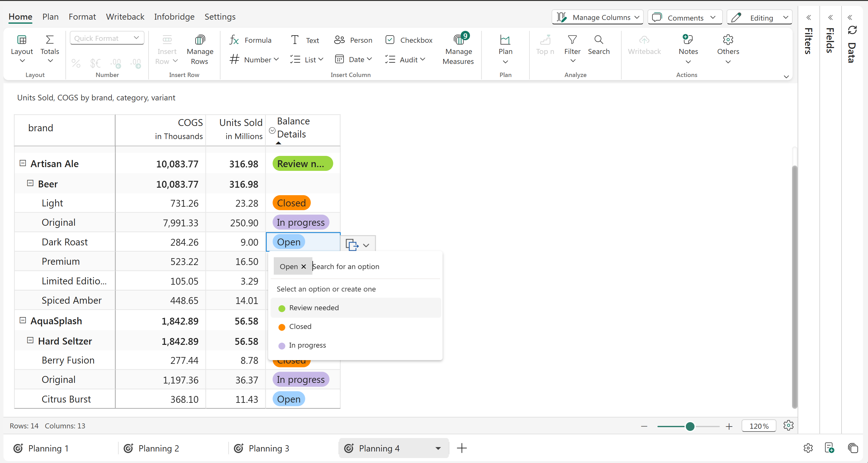
Task: Expand the Editing mode dropdown
Action: pyautogui.click(x=785, y=17)
